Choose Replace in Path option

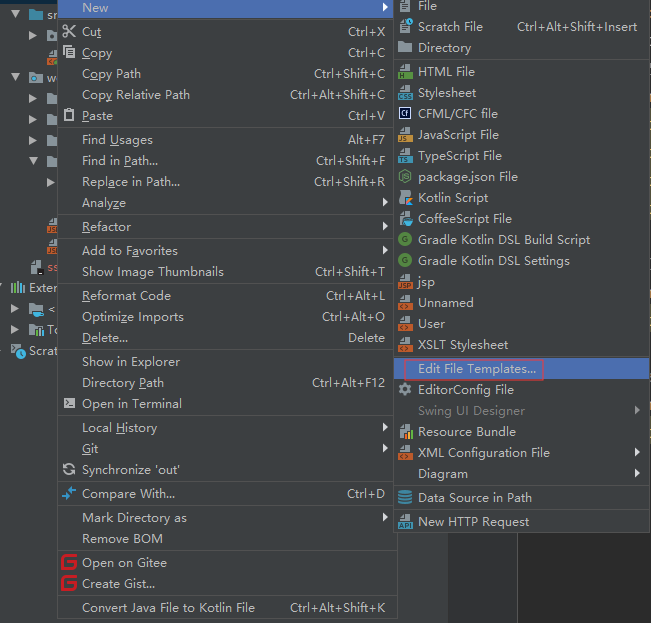225,181
